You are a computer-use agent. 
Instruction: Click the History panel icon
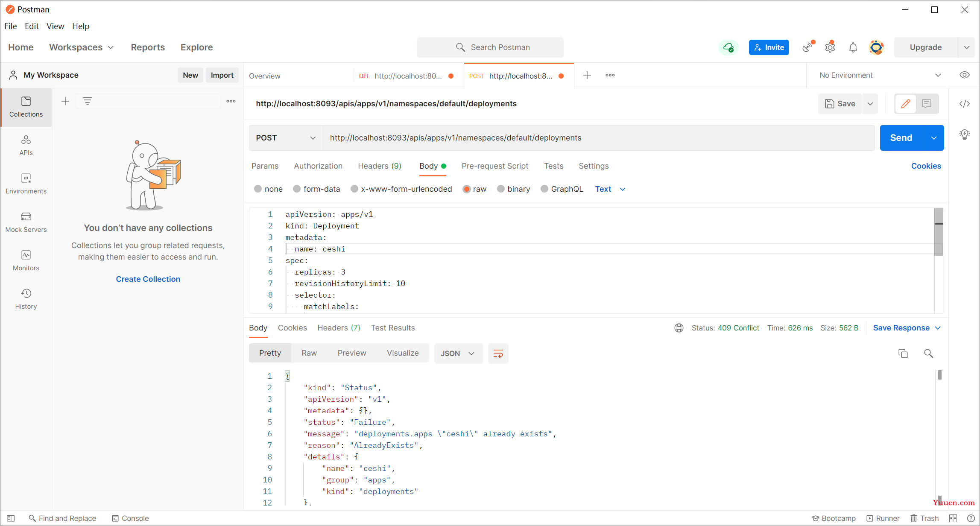pyautogui.click(x=26, y=298)
